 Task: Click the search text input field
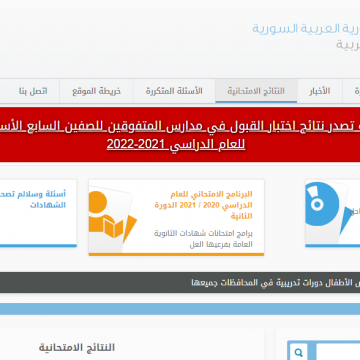(x=338, y=352)
